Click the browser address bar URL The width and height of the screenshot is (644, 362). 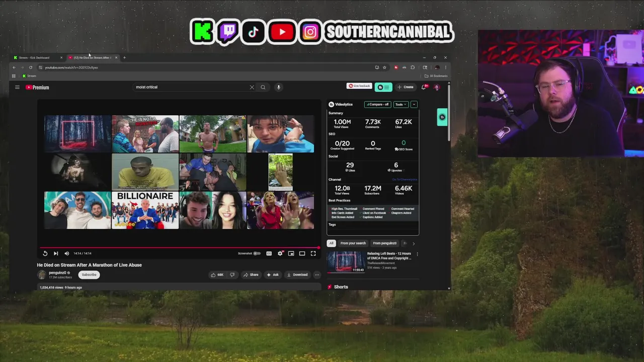pos(71,67)
